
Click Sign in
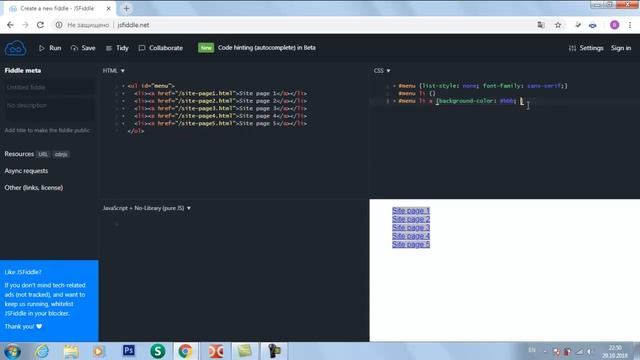(621, 48)
